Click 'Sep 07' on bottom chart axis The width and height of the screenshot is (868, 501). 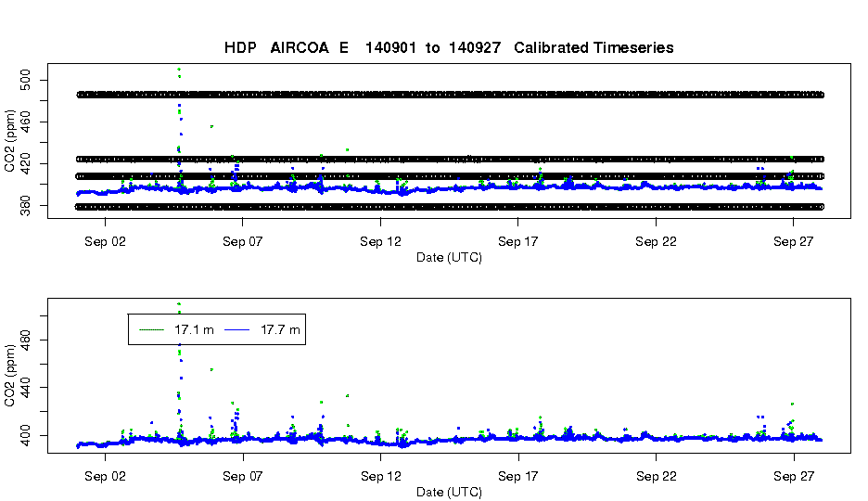(242, 477)
